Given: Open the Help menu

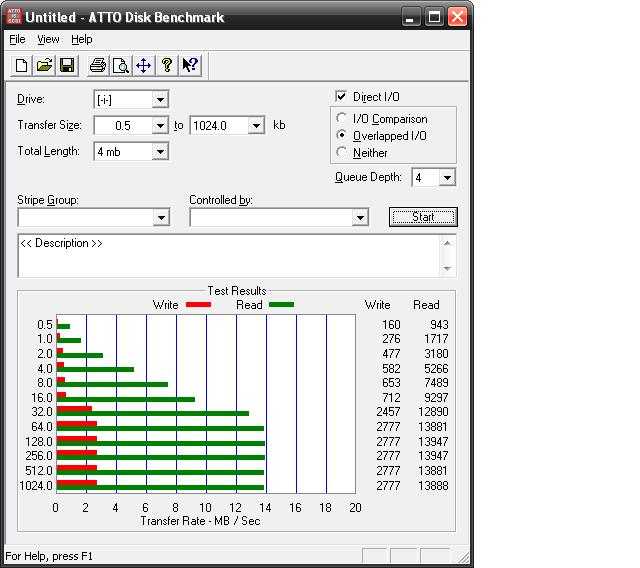Looking at the screenshot, I should point(82,39).
